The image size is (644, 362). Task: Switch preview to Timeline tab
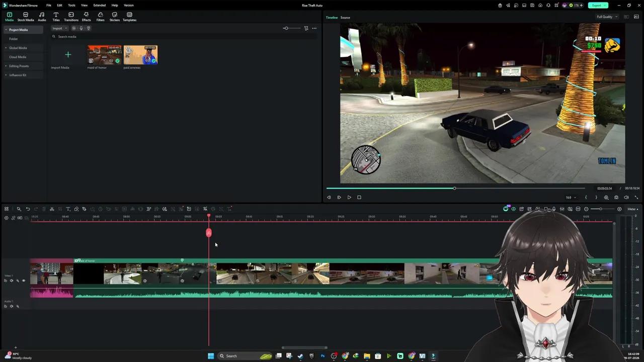point(332,18)
